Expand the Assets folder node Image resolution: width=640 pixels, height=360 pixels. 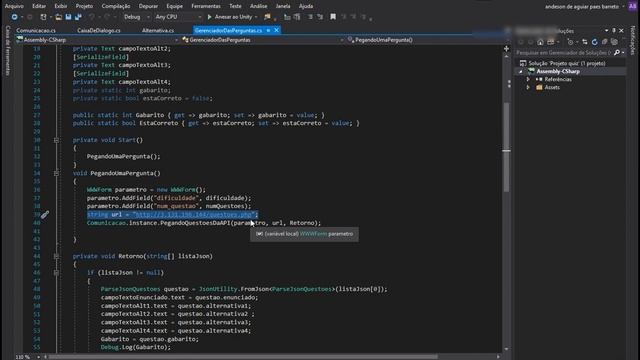click(528, 87)
